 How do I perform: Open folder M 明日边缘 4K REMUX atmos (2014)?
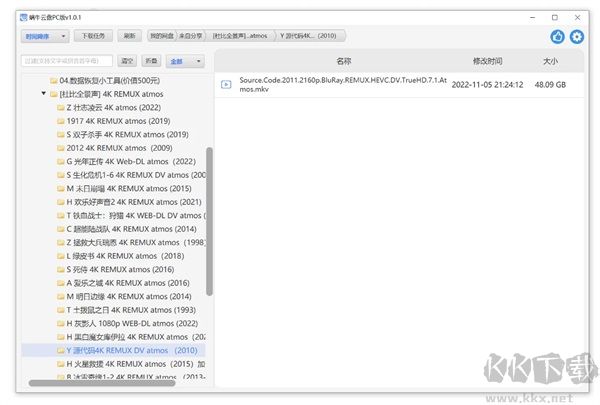click(129, 297)
